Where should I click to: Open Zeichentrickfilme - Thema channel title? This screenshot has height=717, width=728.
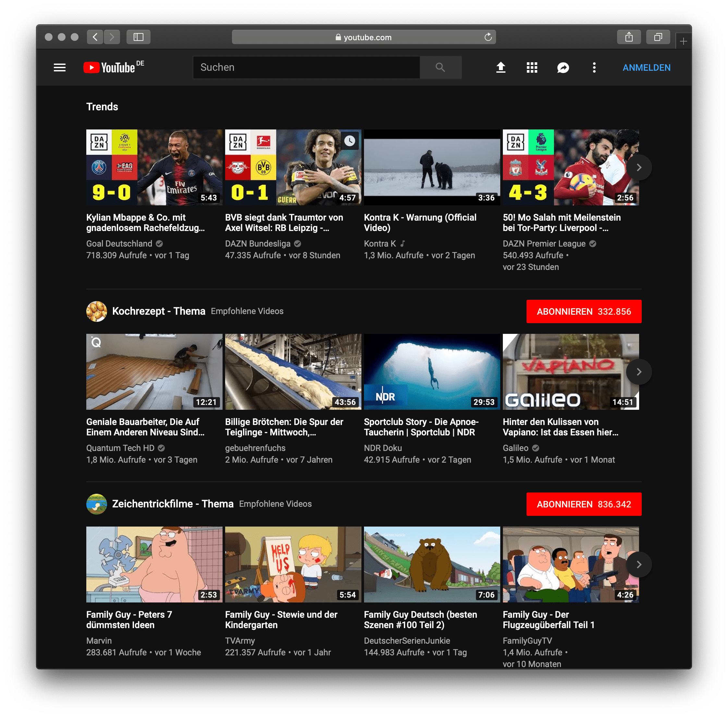[173, 504]
